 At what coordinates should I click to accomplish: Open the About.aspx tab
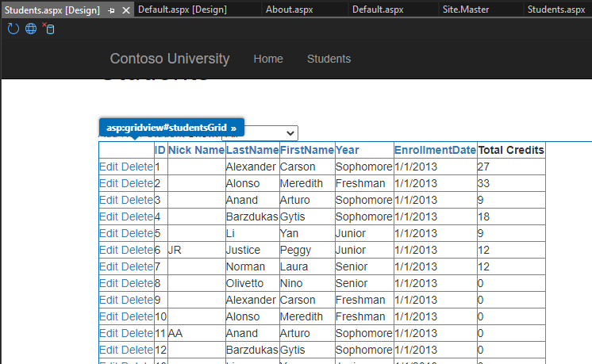coord(290,10)
